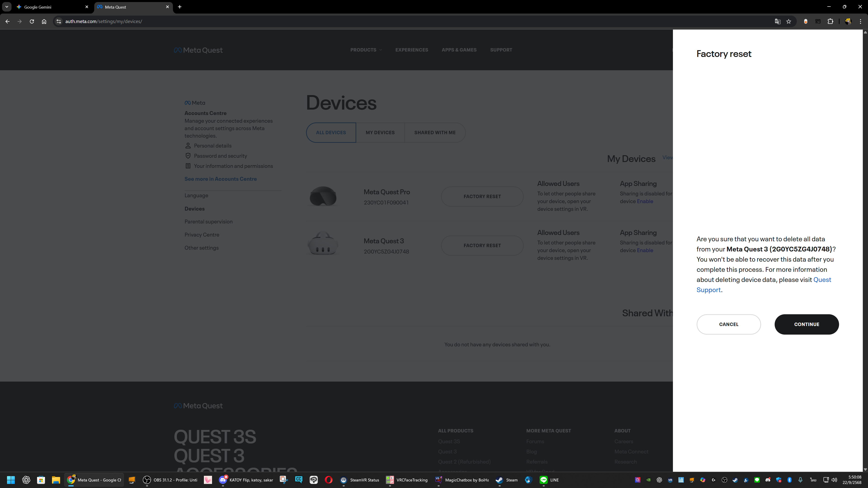
Task: Open Microsoft Store from the taskbar
Action: (41, 480)
